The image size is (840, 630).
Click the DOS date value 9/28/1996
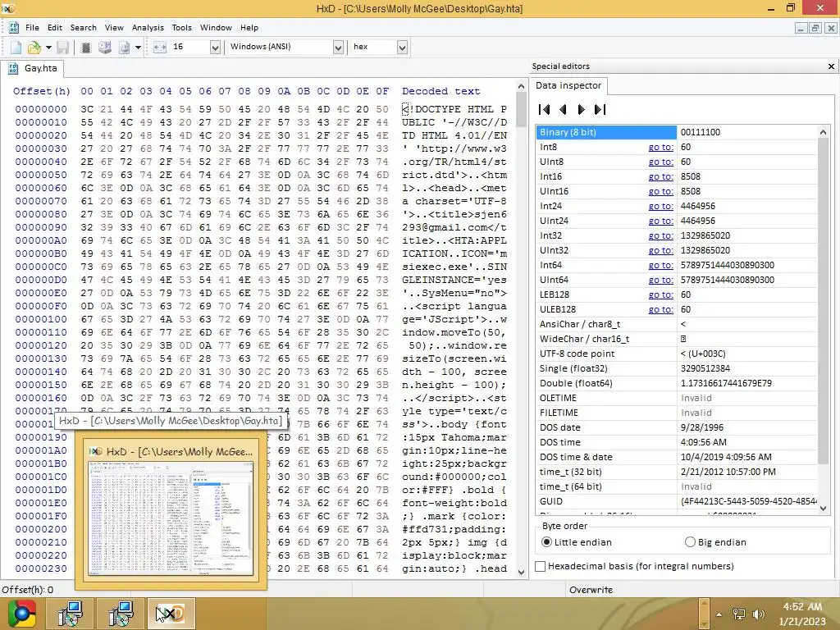tap(702, 427)
